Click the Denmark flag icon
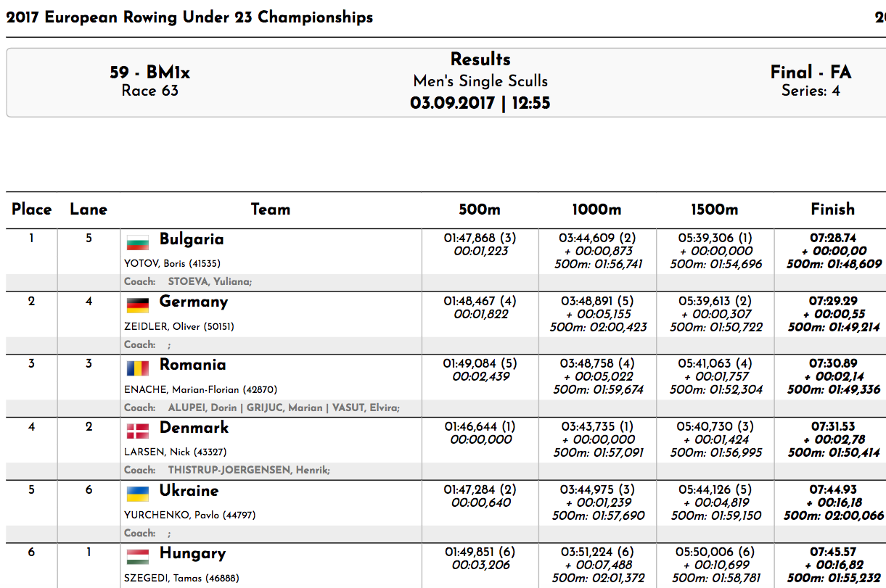Screen dimensions: 886x588 pos(138,431)
